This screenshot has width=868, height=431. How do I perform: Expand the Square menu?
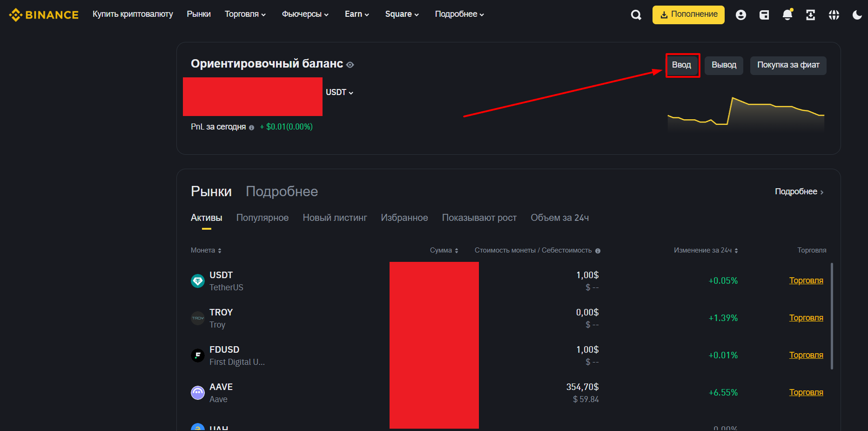pos(402,14)
